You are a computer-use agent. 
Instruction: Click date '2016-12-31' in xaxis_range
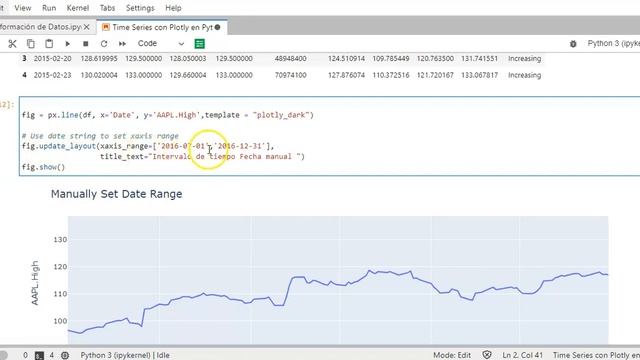(240, 146)
